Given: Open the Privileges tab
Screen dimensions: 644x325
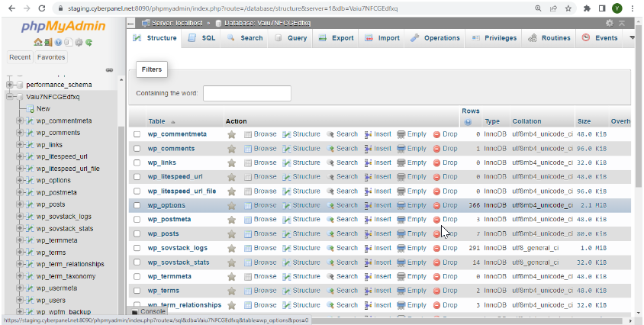Looking at the screenshot, I should point(494,38).
